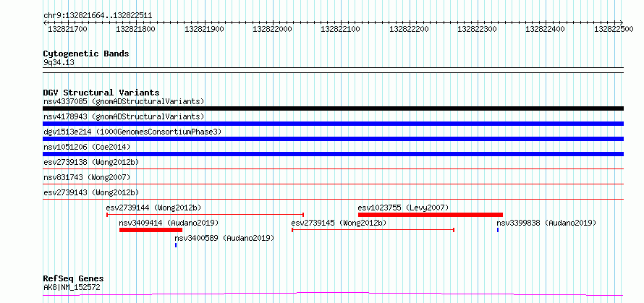Viewport: 644px width, 303px height.
Task: Click the chr9:132821664..132822511 region label
Action: 98,16
